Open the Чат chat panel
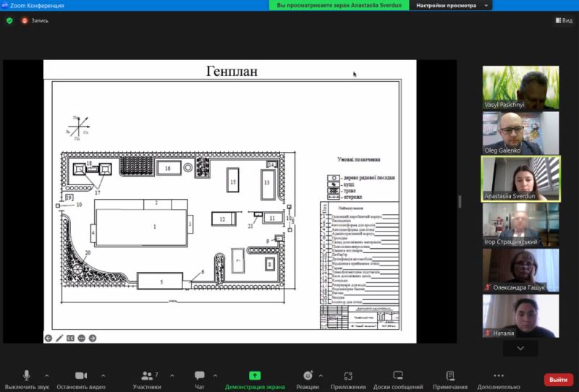 pos(199,379)
